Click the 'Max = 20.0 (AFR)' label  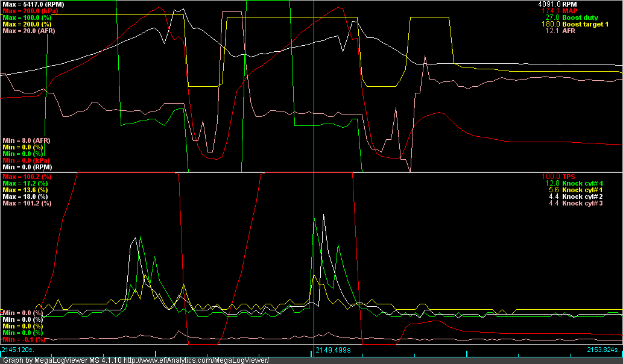click(x=29, y=31)
